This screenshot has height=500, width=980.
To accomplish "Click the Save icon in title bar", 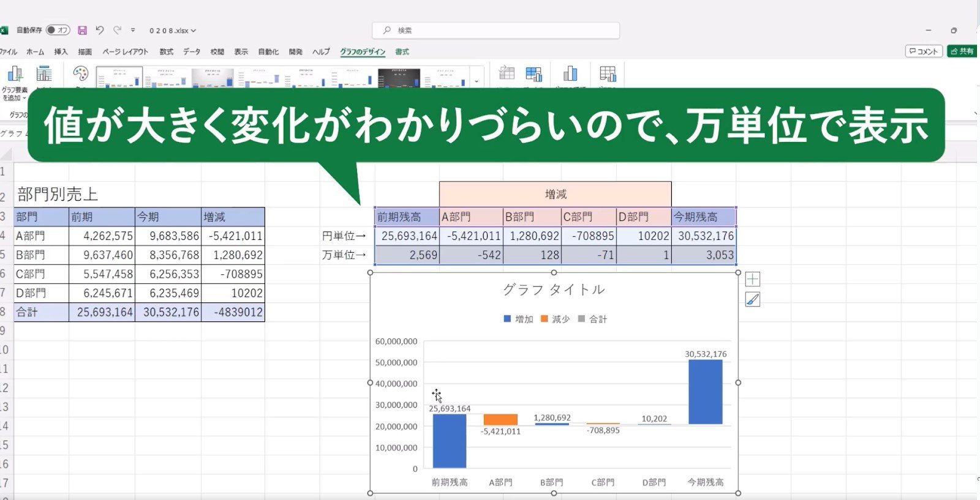I will click(x=82, y=30).
